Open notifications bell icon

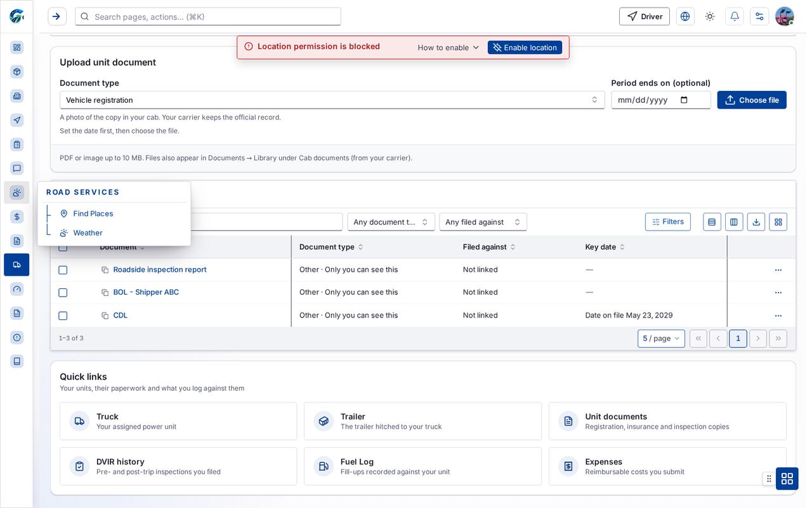[735, 17]
